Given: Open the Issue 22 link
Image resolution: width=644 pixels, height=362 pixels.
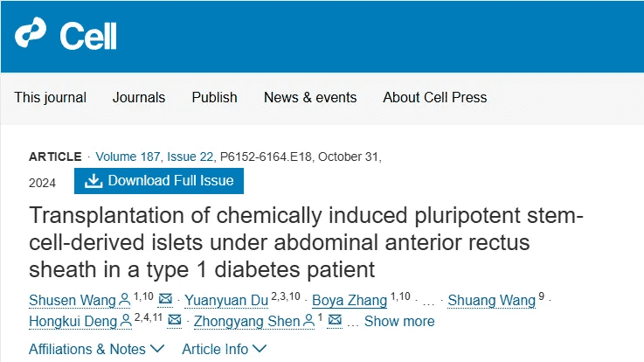Looking at the screenshot, I should point(190,157).
